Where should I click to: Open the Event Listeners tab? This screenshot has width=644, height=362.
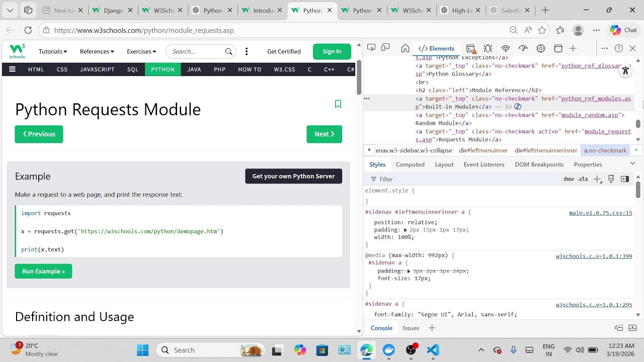(484, 164)
